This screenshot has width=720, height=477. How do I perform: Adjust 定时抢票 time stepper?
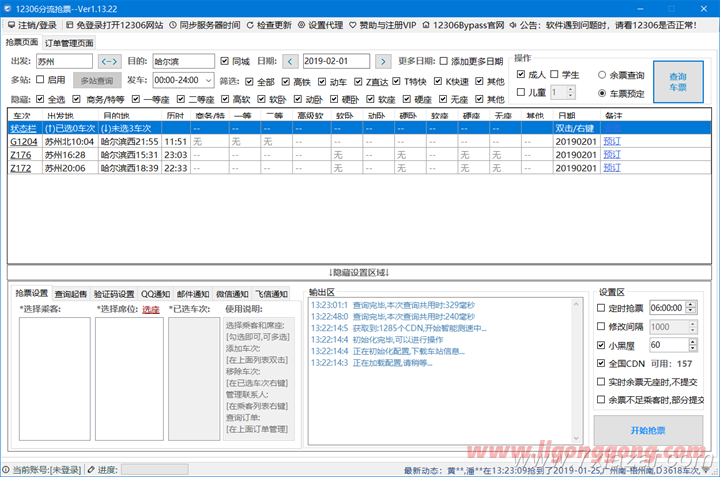click(691, 308)
